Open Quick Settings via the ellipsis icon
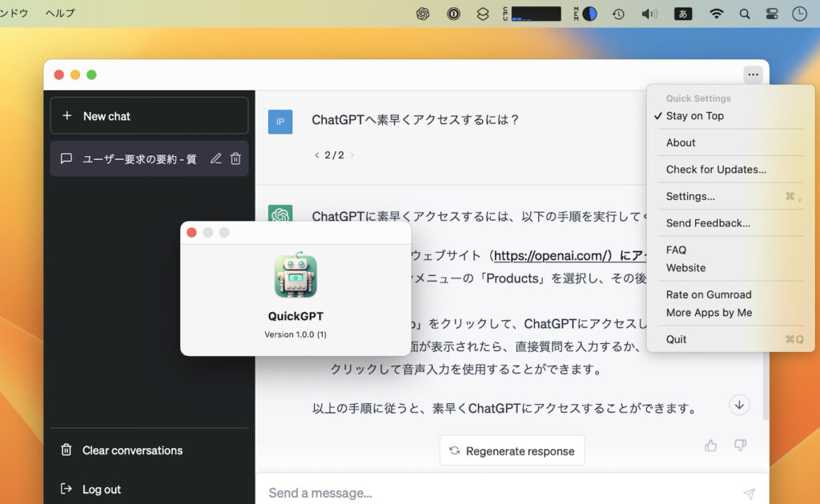The image size is (820, 504). point(753,74)
